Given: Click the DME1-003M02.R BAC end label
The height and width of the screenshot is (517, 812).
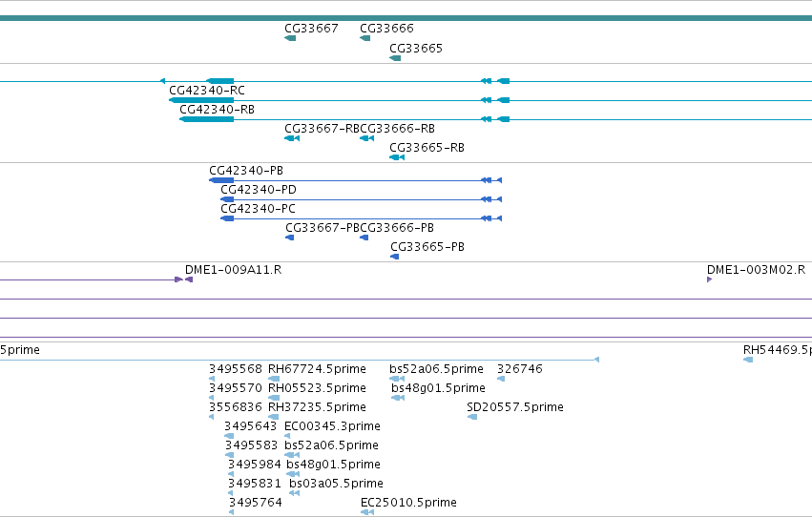Looking at the screenshot, I should (756, 270).
